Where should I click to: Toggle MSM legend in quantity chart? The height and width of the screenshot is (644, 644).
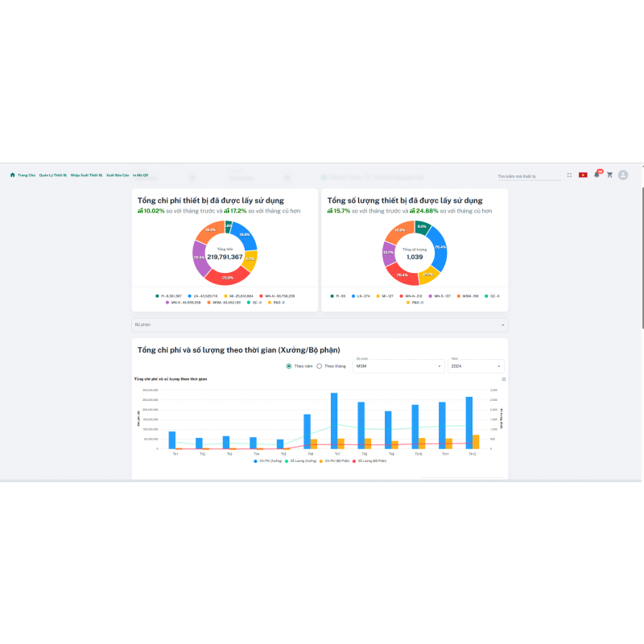468,296
